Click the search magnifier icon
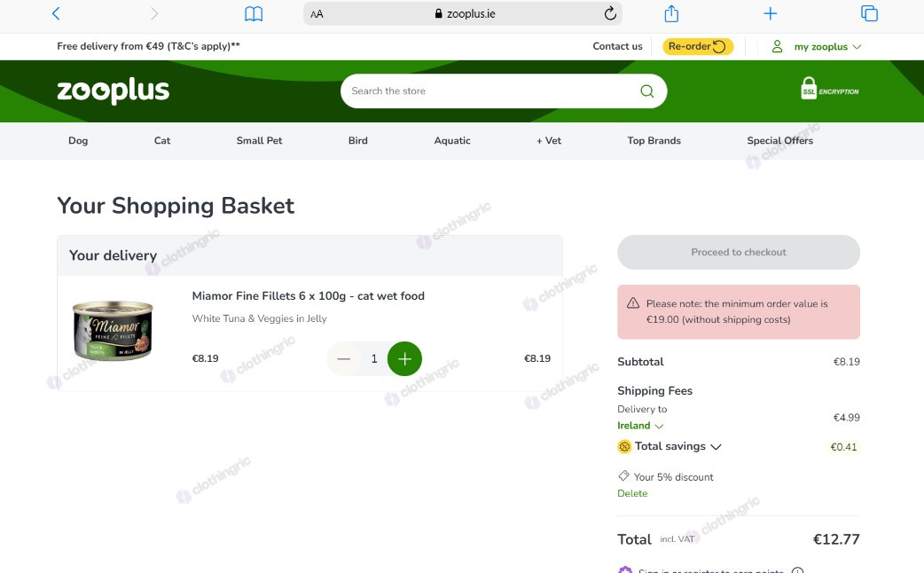The height and width of the screenshot is (573, 924). click(x=647, y=90)
